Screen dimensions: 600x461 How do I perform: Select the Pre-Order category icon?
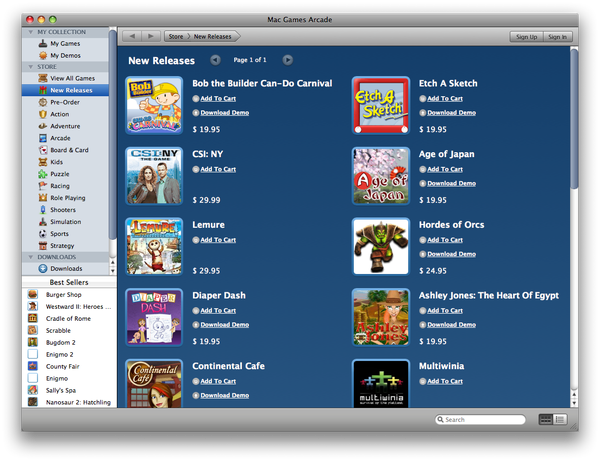43,102
